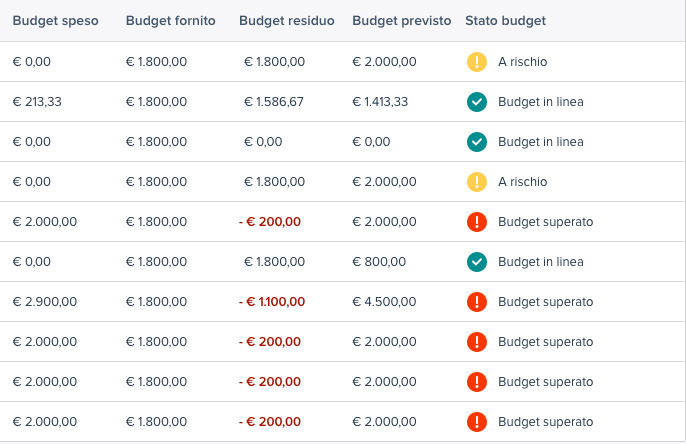Viewport: 686px width, 444px height.
Task: Select the € 213,33 spent cell
Action: (x=37, y=102)
